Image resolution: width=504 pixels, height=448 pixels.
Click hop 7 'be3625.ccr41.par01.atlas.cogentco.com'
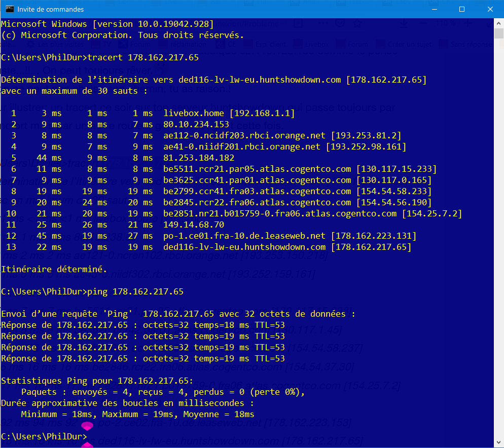click(x=257, y=180)
